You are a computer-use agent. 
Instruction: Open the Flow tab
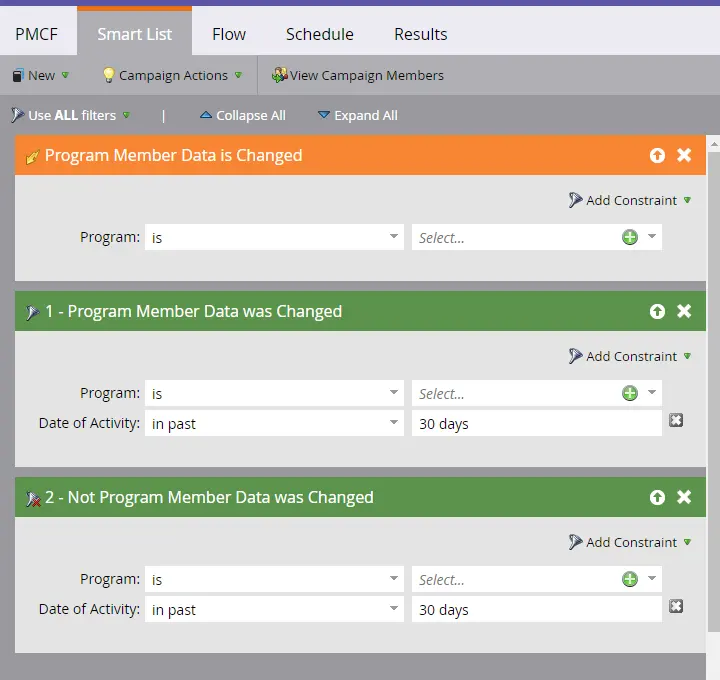(x=229, y=34)
